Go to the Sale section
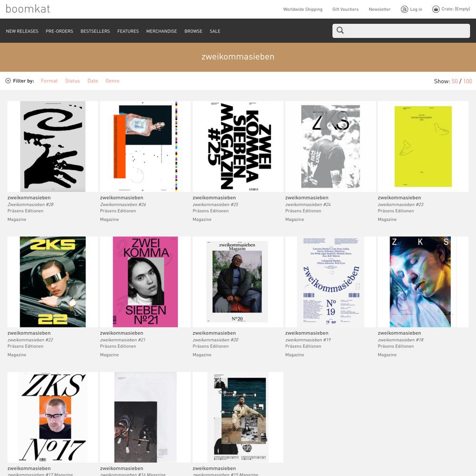Image resolution: width=476 pixels, height=476 pixels. click(215, 31)
